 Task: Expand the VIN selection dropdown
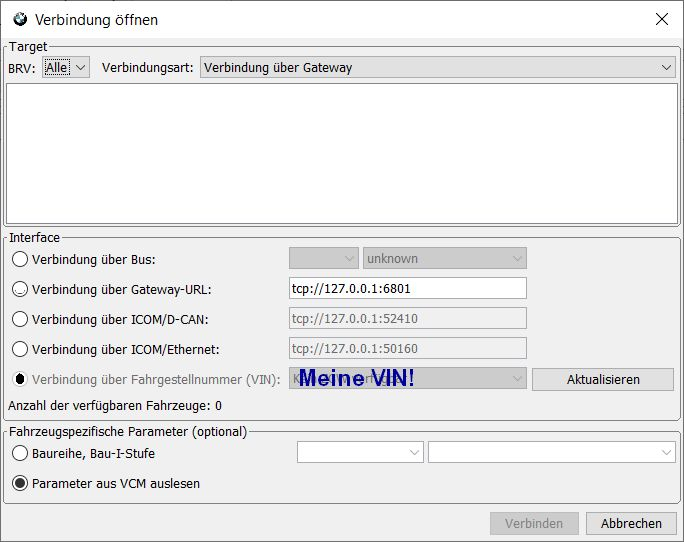pyautogui.click(x=407, y=378)
